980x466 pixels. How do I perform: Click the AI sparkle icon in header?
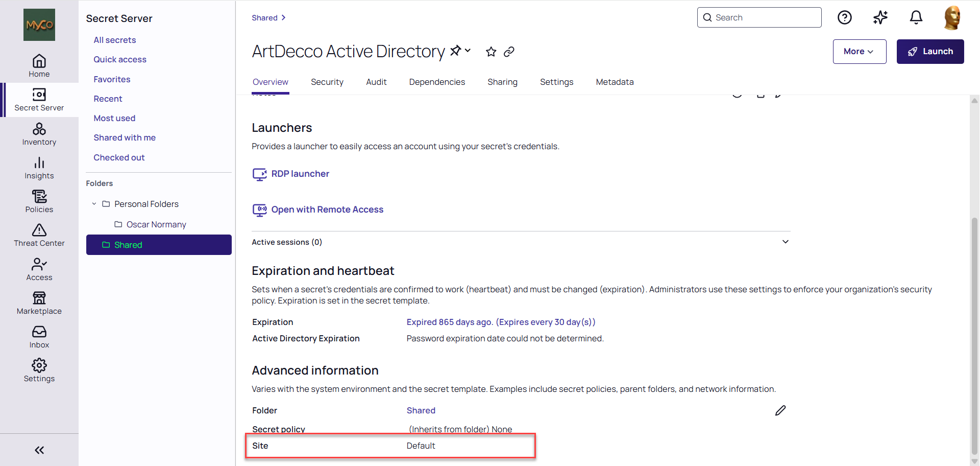click(880, 18)
